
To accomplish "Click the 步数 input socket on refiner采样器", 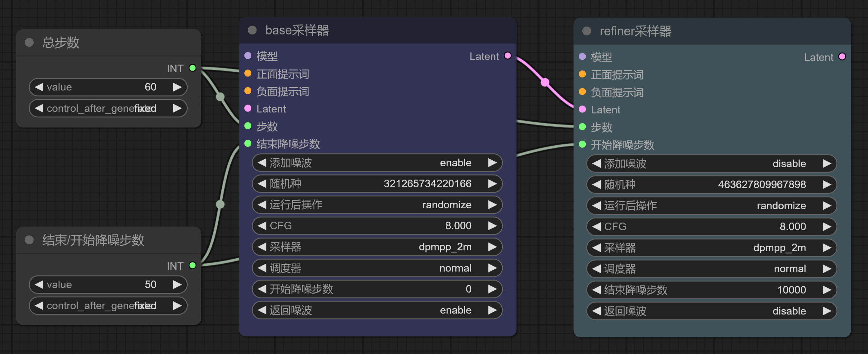I will coord(582,127).
